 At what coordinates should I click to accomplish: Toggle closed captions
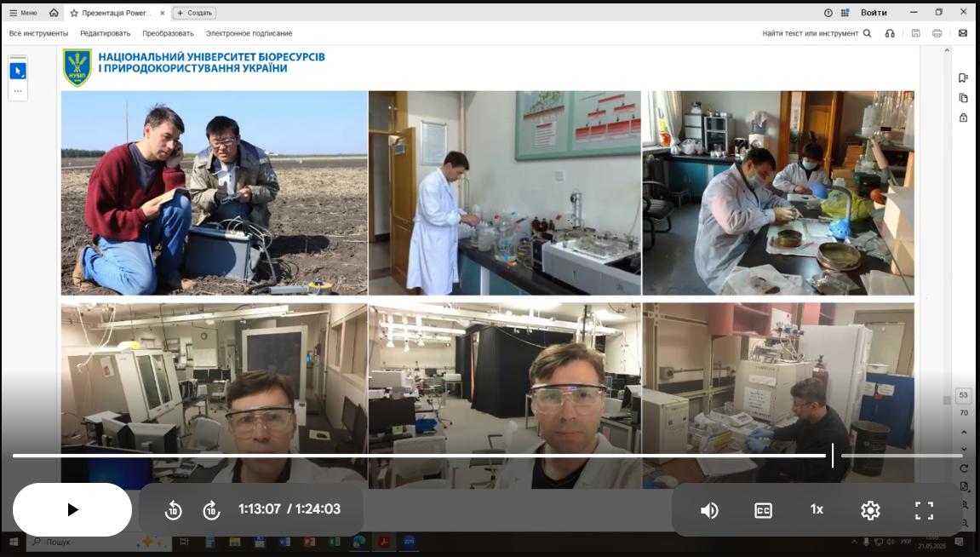(x=763, y=510)
